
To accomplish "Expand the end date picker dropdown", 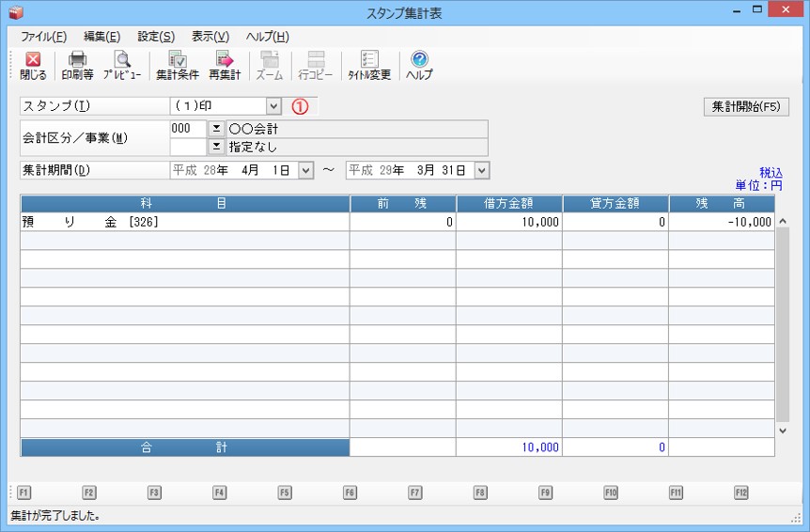I will coord(481,171).
